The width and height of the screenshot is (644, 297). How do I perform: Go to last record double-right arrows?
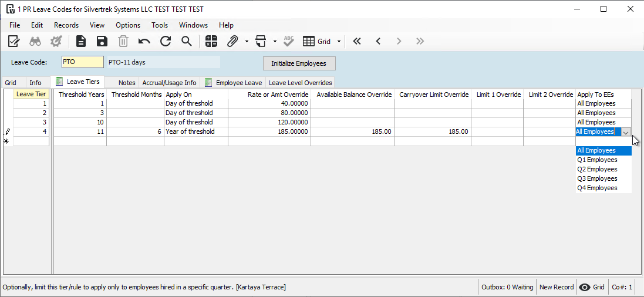420,41
